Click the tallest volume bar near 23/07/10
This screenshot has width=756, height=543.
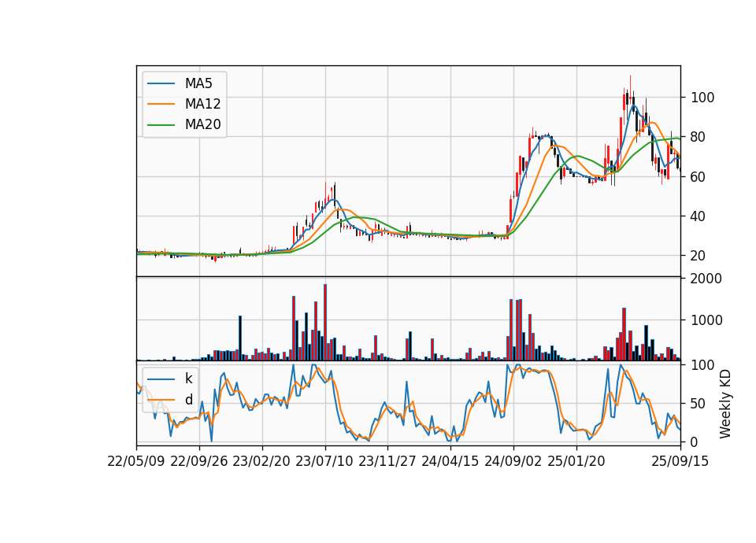pos(325,322)
